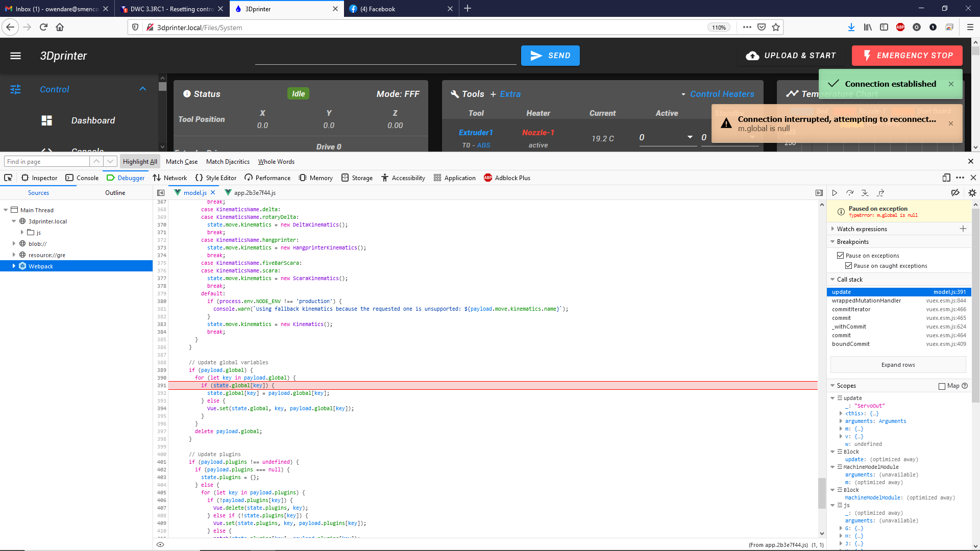The width and height of the screenshot is (980, 551).
Task: Switch to the Console devtools tab
Action: (x=82, y=178)
